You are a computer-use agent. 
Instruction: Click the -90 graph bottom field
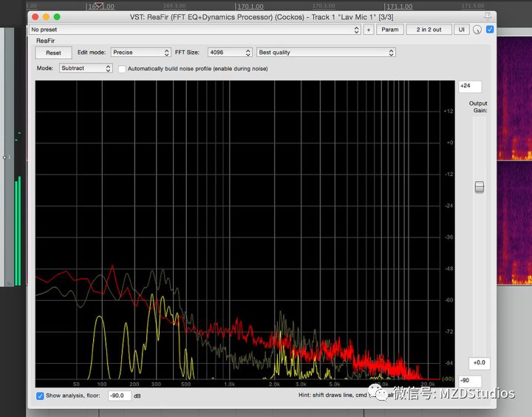pyautogui.click(x=470, y=381)
